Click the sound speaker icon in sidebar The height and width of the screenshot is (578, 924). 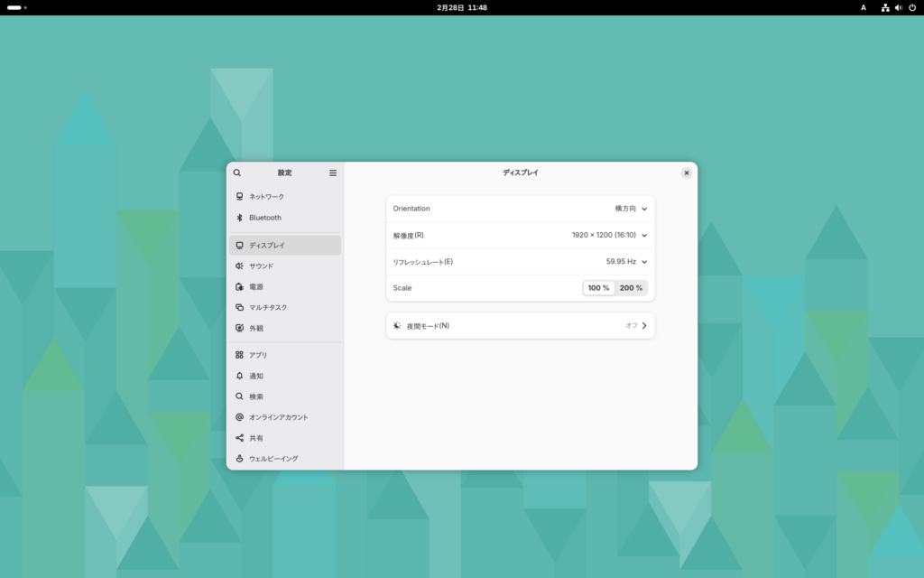pos(239,266)
